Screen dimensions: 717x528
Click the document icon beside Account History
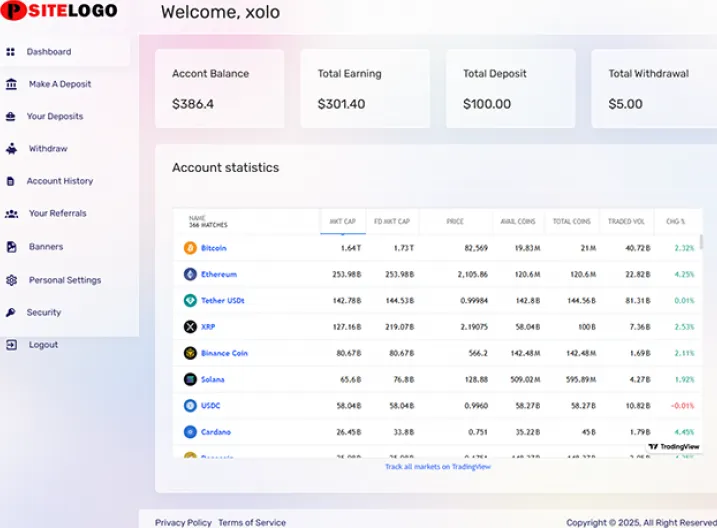click(x=10, y=181)
